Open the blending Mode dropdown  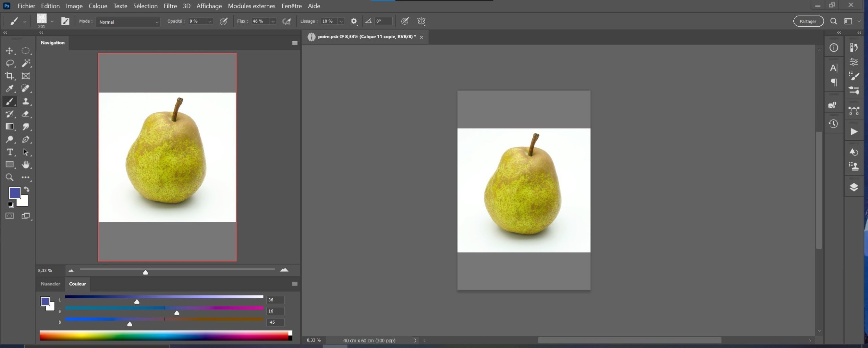pyautogui.click(x=128, y=22)
